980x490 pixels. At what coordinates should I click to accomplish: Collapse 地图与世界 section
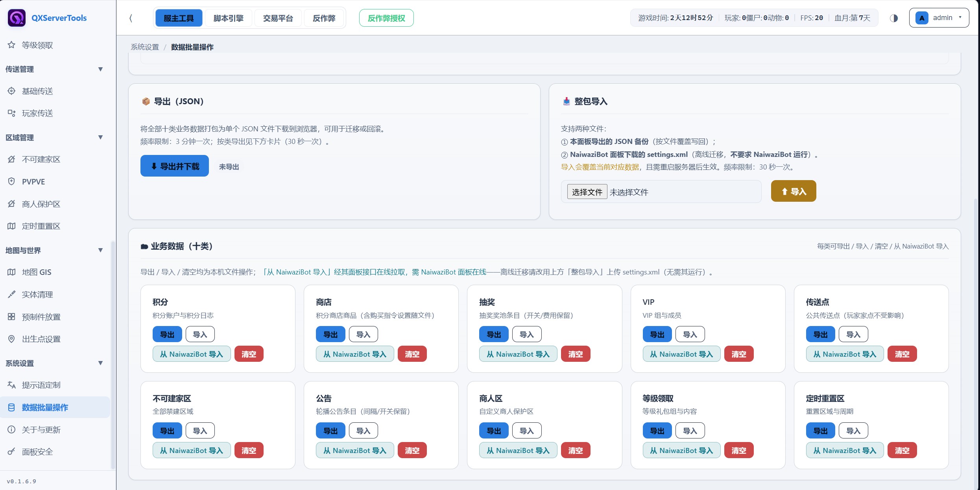[100, 250]
